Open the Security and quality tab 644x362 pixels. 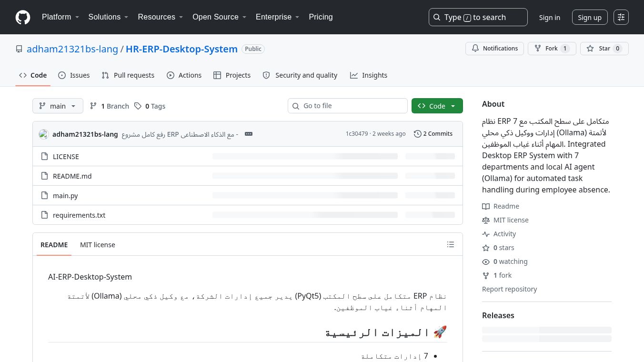[300, 75]
